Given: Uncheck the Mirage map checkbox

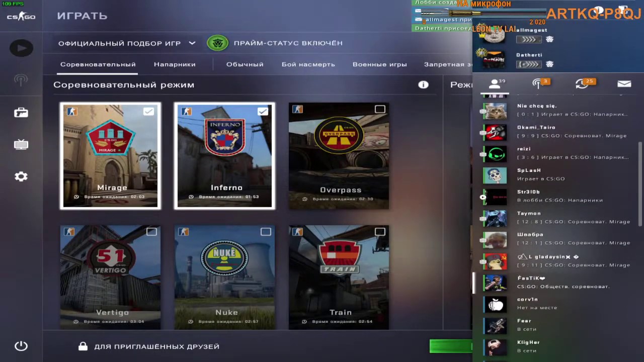Looking at the screenshot, I should point(148,111).
